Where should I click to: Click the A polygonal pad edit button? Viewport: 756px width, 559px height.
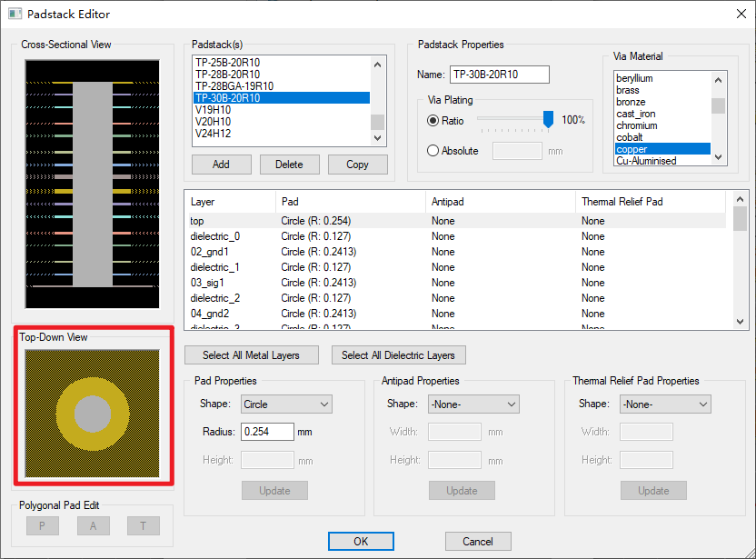tap(93, 525)
